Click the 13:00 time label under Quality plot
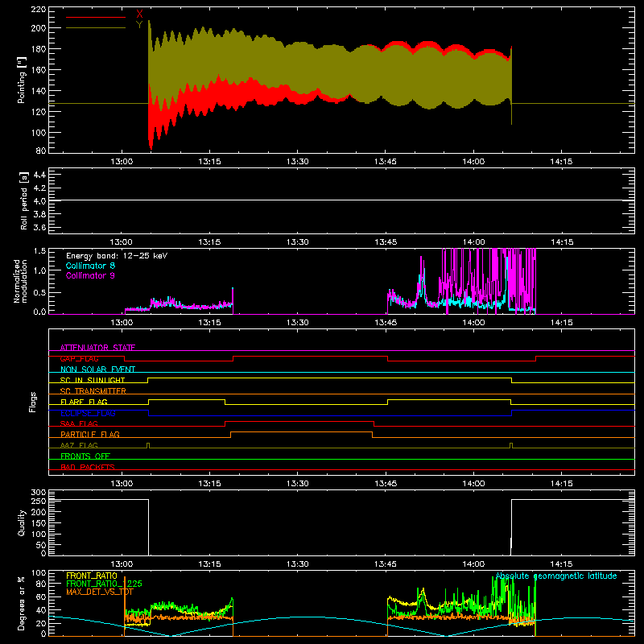Image resolution: width=644 pixels, height=644 pixels. click(122, 564)
